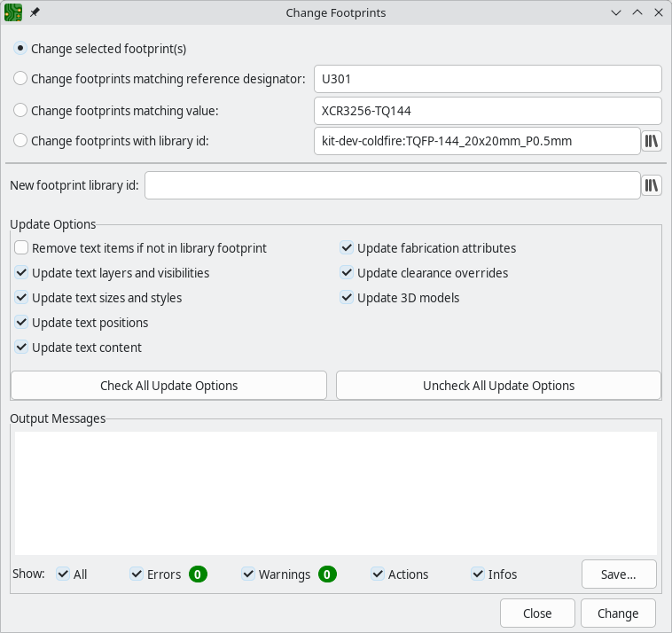Click the Save... button for output messages
This screenshot has height=633, width=672.
point(619,574)
